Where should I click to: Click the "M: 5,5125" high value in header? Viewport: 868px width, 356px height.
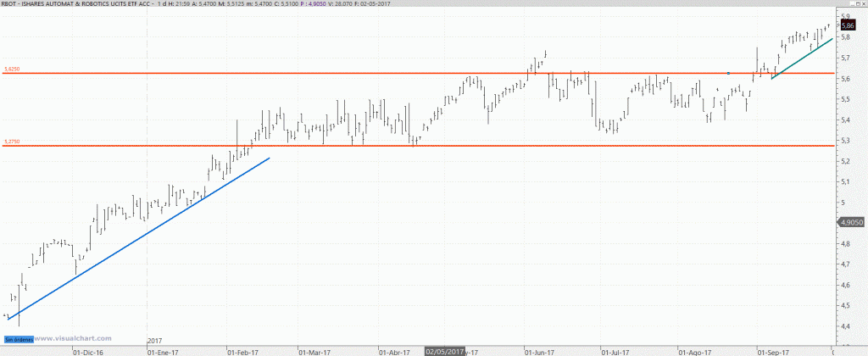(230, 3)
